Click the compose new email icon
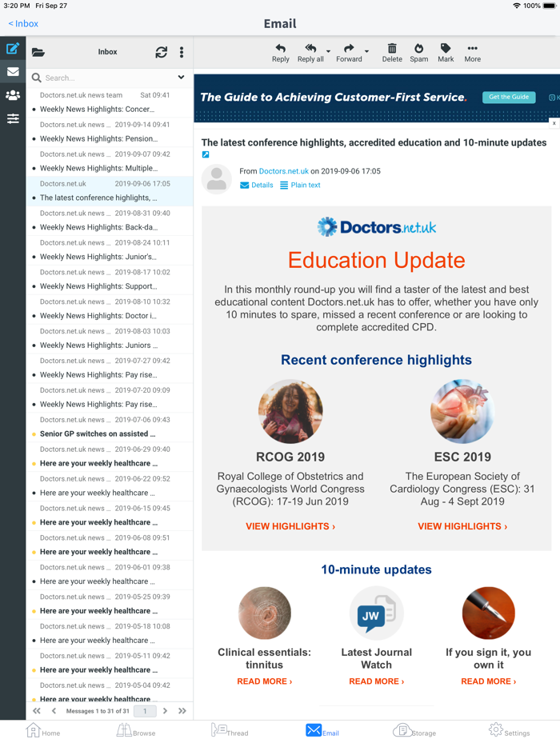The image size is (560, 747). point(13,48)
